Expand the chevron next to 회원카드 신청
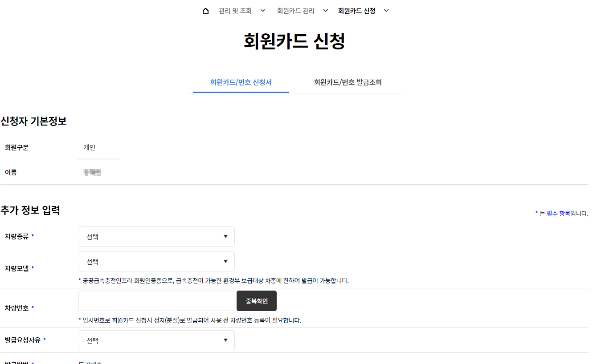The width and height of the screenshot is (593, 364). (x=386, y=10)
